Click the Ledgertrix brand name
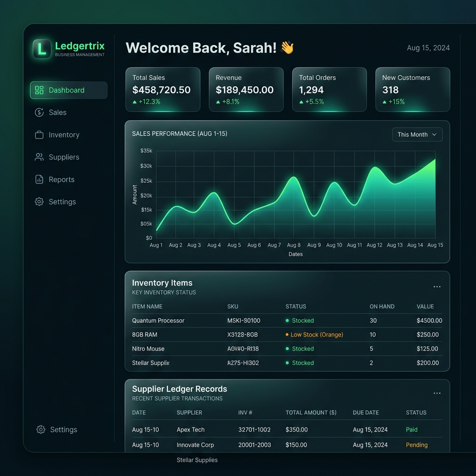The image size is (476, 476). click(x=80, y=46)
